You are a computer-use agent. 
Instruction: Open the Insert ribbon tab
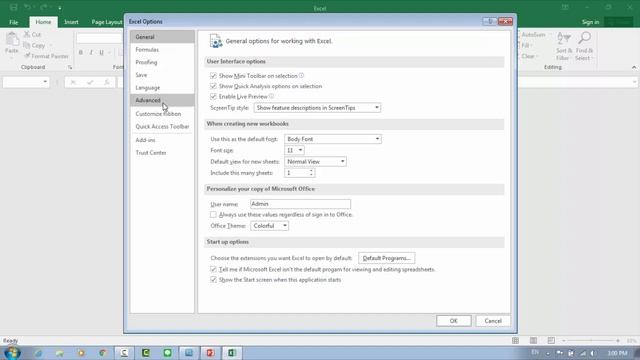pyautogui.click(x=71, y=22)
